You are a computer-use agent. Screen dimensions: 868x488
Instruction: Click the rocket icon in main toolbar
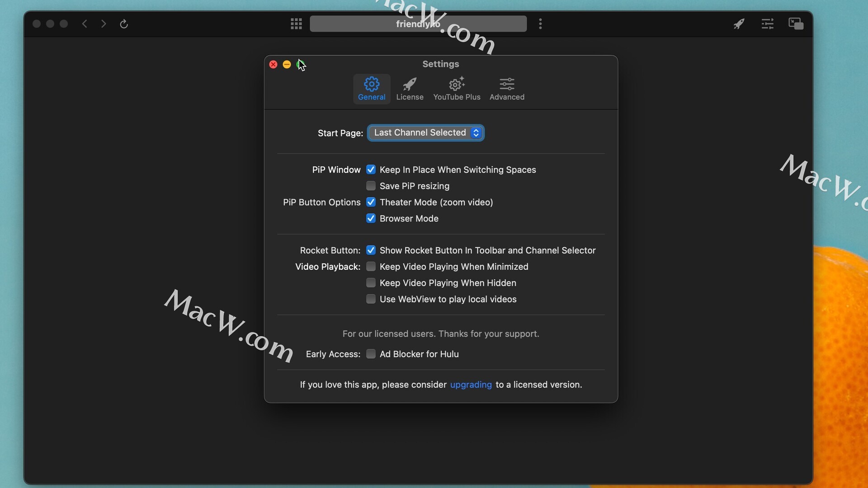(x=739, y=23)
